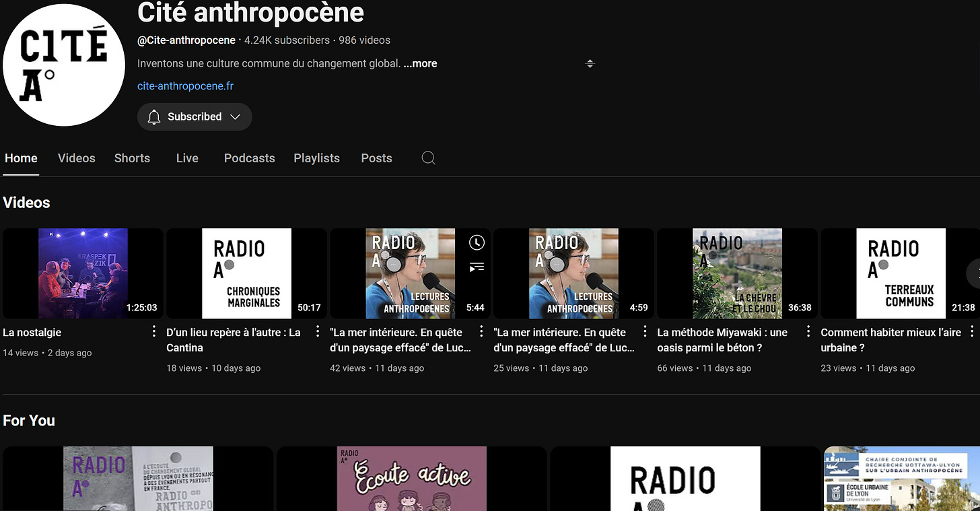
Task: Open the Shorts tab
Action: [132, 158]
